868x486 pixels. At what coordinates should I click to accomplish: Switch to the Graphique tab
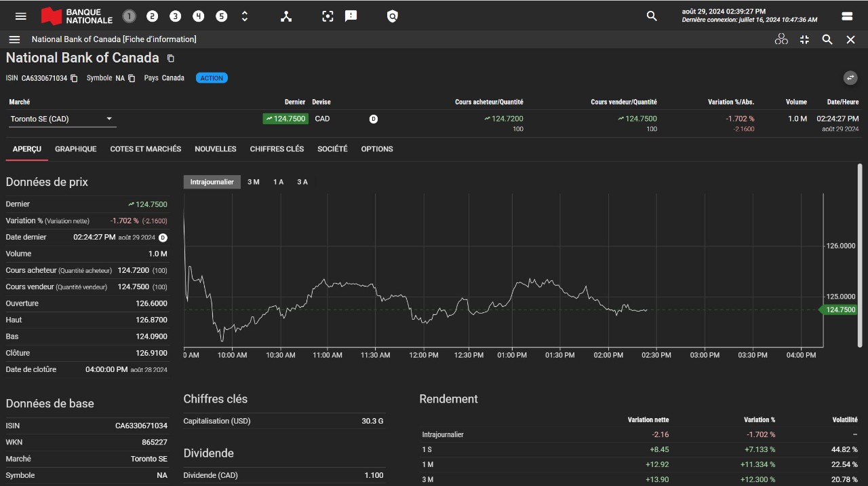click(76, 149)
